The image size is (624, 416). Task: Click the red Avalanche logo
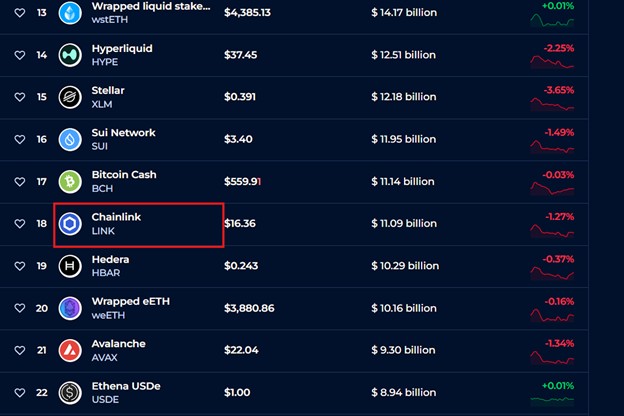coord(70,350)
